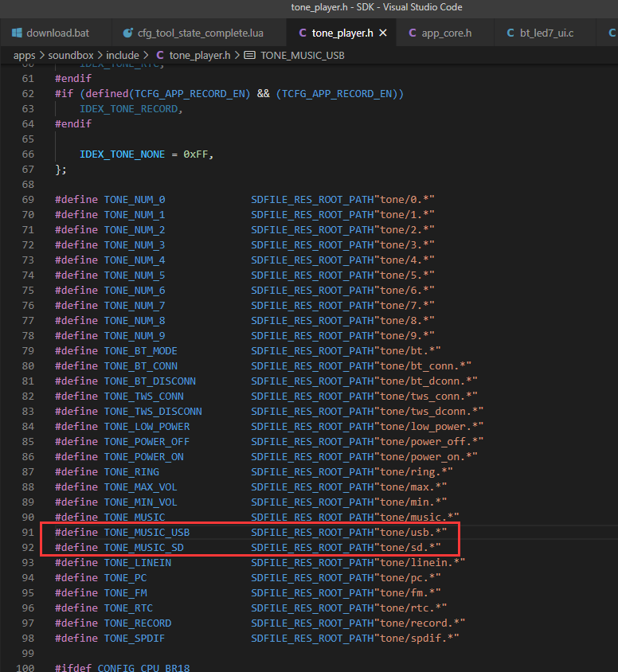Click '#endif' on line 64
618x672 pixels.
tap(73, 124)
